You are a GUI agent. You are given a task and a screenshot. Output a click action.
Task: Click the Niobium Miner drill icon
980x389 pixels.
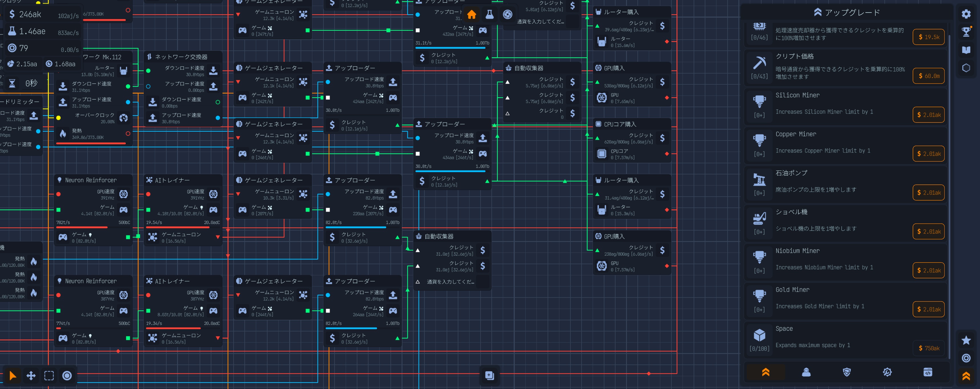click(x=759, y=257)
